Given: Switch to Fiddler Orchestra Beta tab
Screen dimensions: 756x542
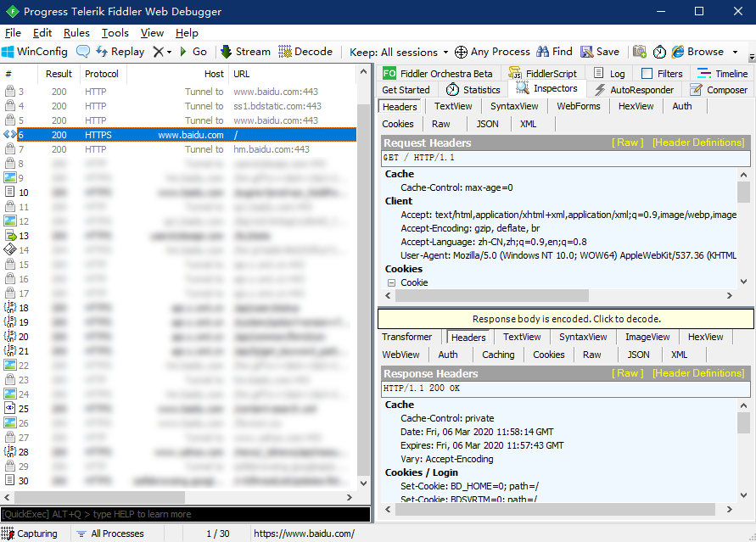Looking at the screenshot, I should click(439, 74).
